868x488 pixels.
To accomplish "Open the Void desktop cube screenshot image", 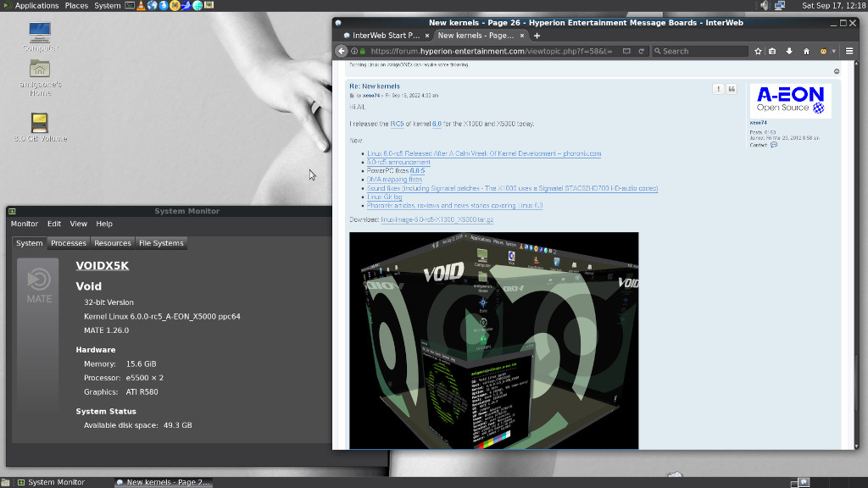I will point(494,341).
